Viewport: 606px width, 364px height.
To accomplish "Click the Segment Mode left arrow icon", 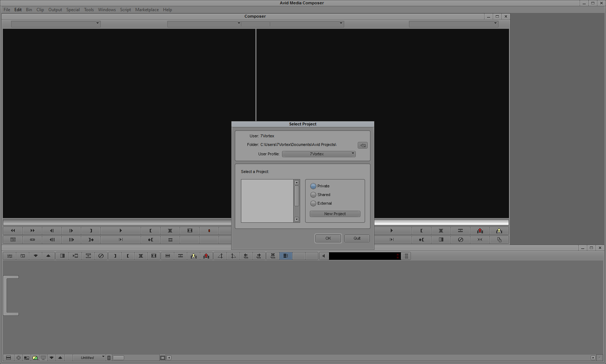I will [x=246, y=256].
